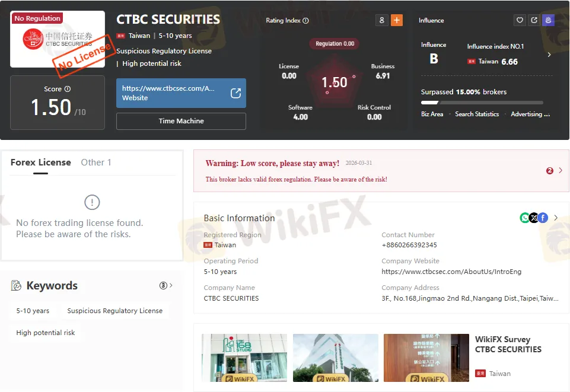
Task: Expand the warning banner chevron
Action: (560, 170)
